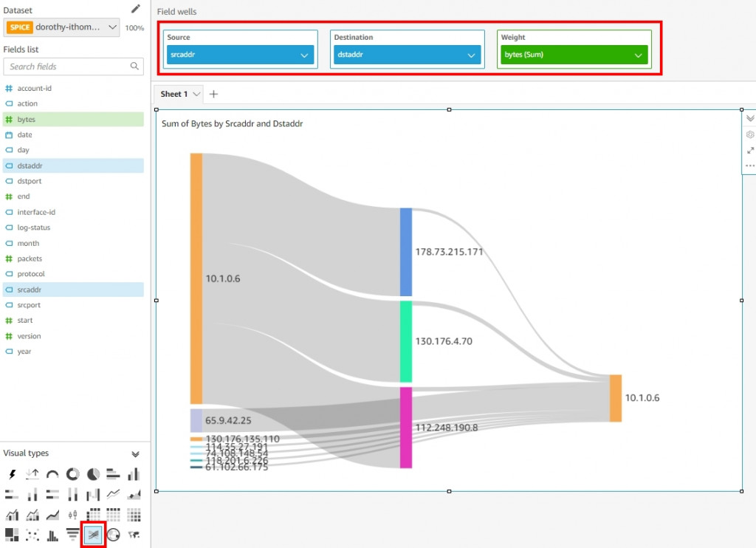Open the visual's gear format settings

(x=750, y=134)
